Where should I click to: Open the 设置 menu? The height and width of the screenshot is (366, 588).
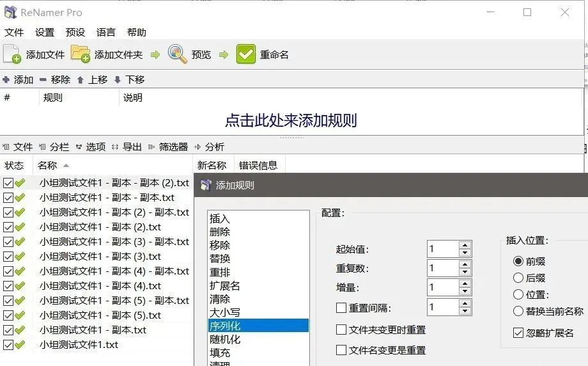pos(45,32)
